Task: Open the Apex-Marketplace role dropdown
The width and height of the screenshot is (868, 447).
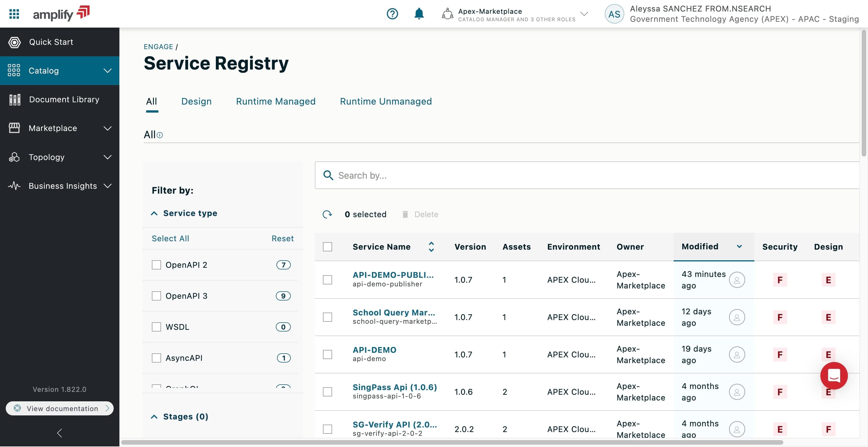Action: tap(584, 14)
